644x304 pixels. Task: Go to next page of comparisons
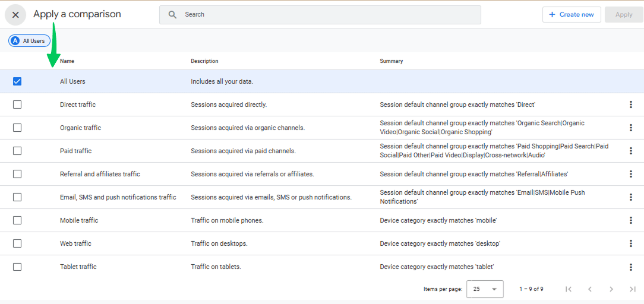[x=611, y=289]
